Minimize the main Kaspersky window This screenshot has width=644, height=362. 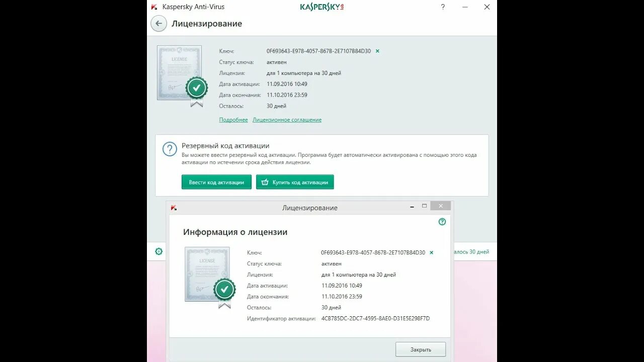click(x=464, y=7)
